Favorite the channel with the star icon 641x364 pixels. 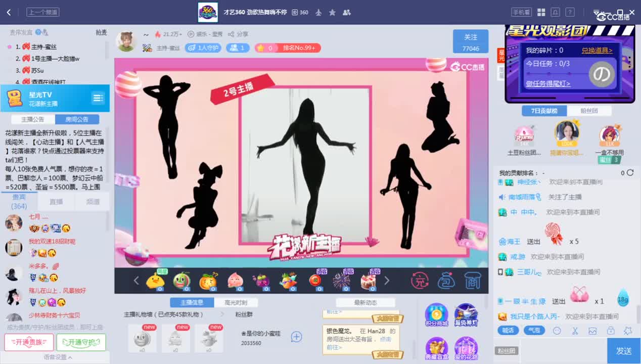pos(332,12)
